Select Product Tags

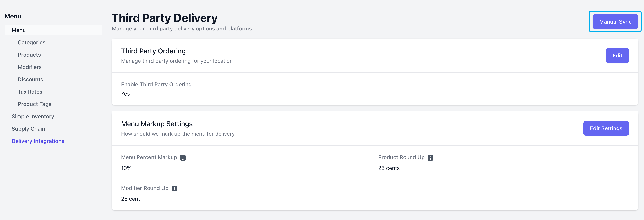click(x=35, y=104)
